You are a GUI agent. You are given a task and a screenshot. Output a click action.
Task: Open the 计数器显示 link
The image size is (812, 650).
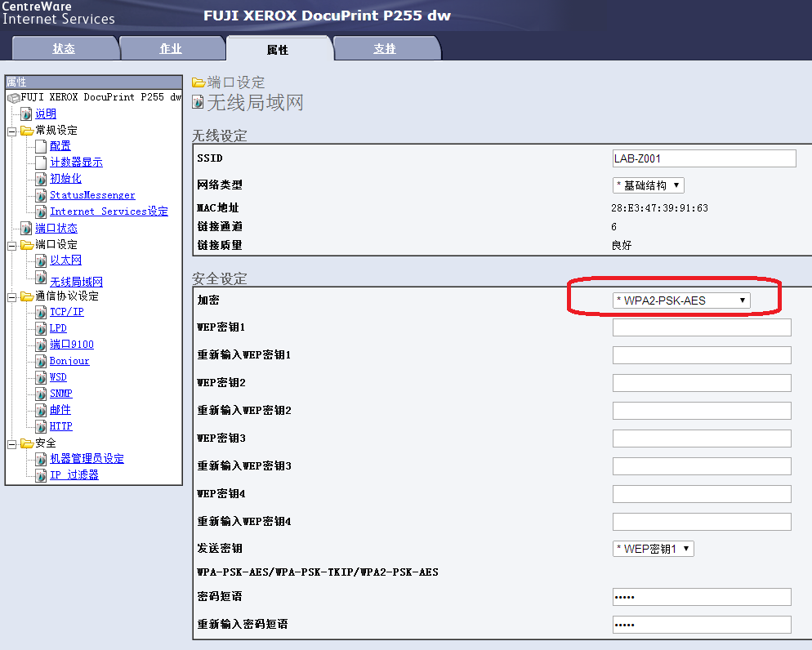pos(76,162)
